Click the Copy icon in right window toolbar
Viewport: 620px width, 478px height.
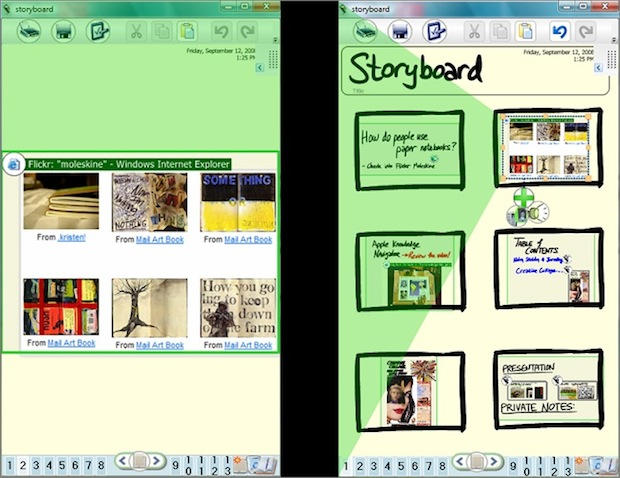tap(499, 31)
